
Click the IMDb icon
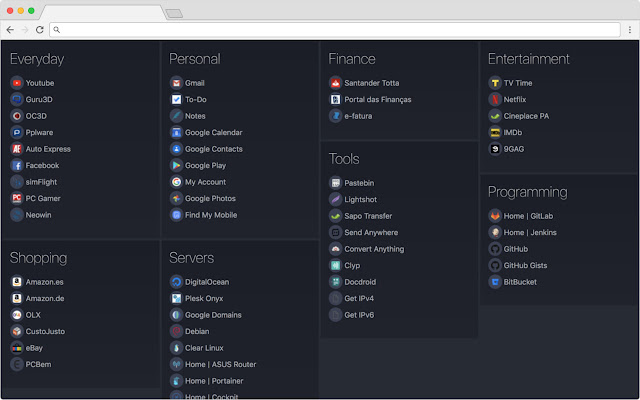(495, 132)
